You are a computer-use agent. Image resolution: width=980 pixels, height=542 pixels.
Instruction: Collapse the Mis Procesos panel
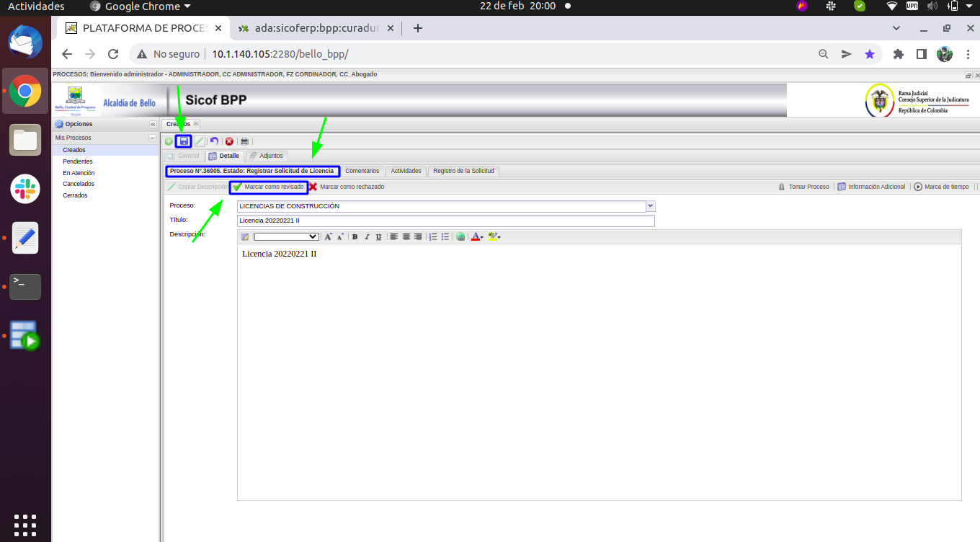pos(152,138)
